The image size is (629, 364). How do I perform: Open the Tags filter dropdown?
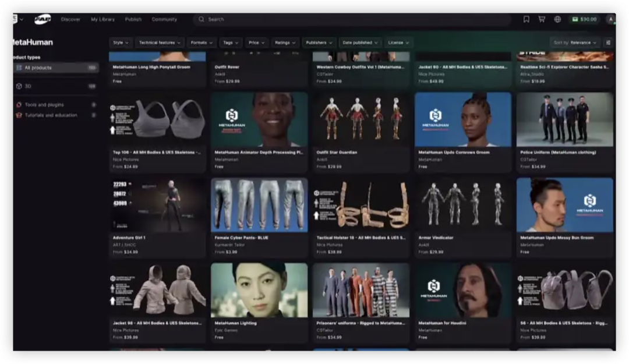tap(231, 43)
